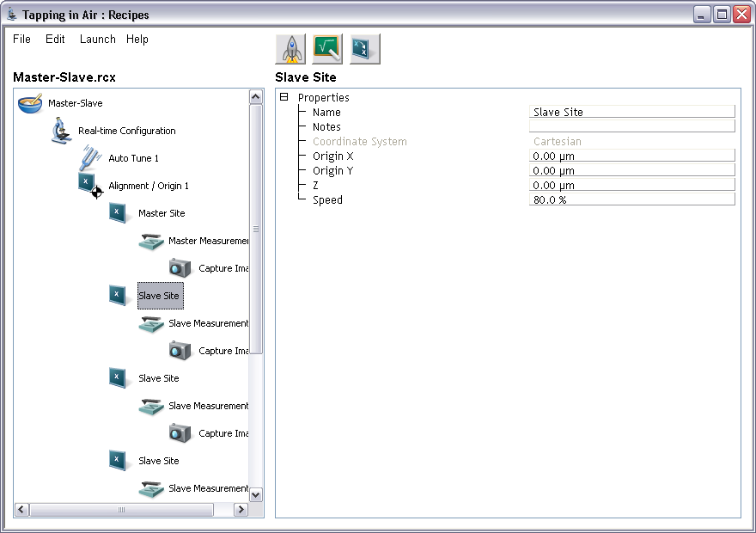Click the tree scroll down arrow
This screenshot has height=533, width=756.
pyautogui.click(x=256, y=494)
